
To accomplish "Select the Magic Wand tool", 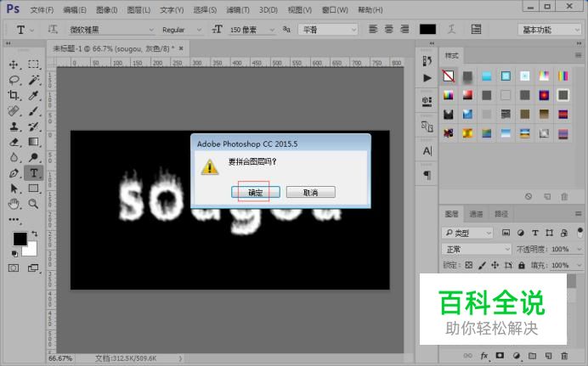I will tap(33, 80).
